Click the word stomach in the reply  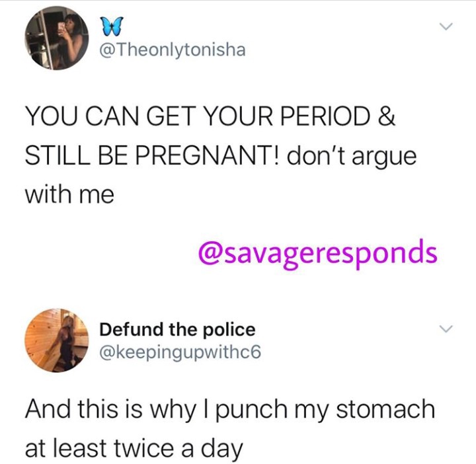[x=385, y=409]
